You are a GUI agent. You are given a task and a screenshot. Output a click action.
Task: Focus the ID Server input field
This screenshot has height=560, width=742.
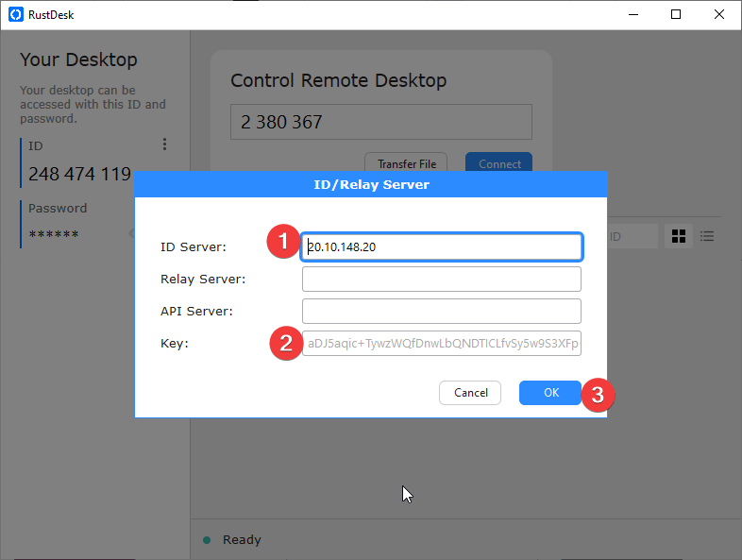441,247
